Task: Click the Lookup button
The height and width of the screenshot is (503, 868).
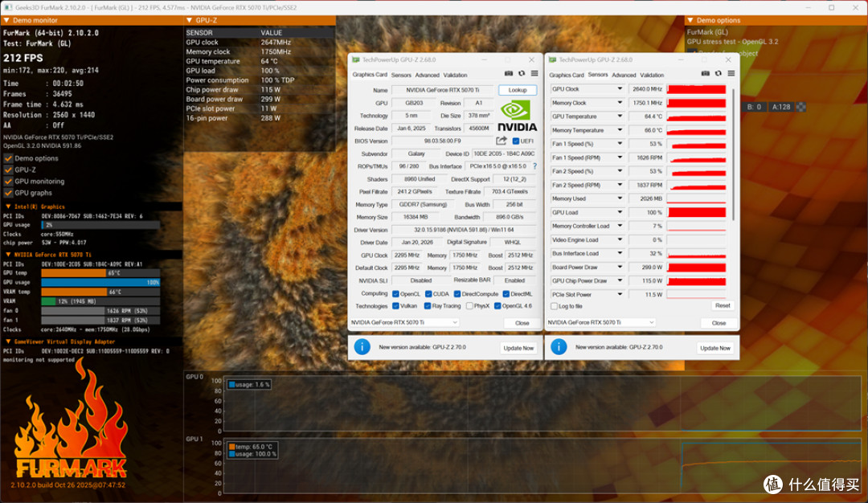Action: coord(518,90)
